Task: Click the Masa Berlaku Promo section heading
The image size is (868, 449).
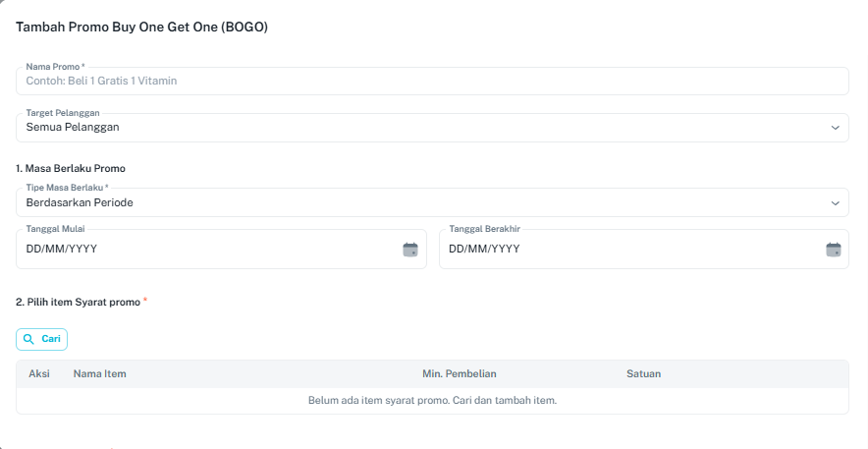Action: (71, 168)
